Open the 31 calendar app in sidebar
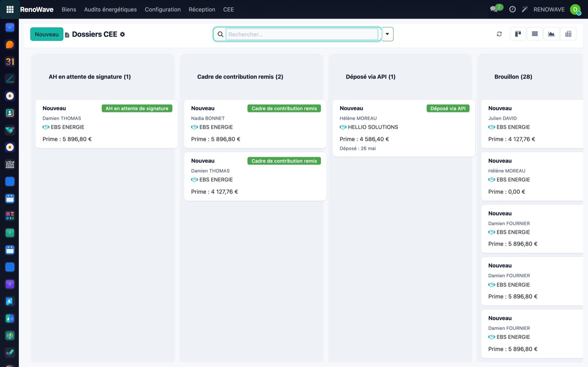 (10, 61)
